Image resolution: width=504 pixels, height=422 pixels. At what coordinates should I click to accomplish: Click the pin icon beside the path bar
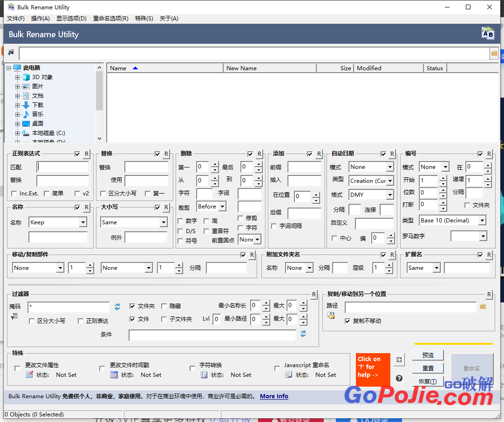[x=11, y=53]
